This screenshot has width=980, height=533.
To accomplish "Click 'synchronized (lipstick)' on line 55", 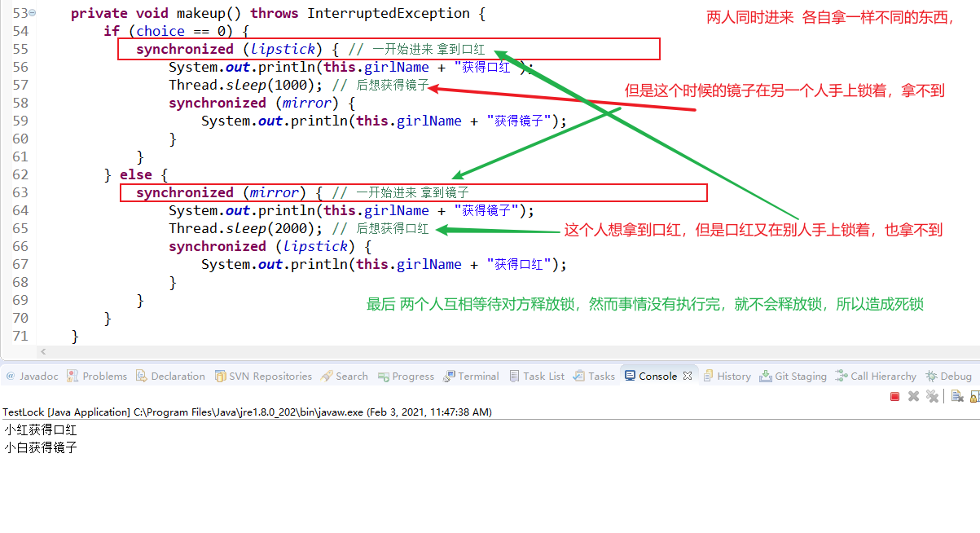I will point(230,49).
